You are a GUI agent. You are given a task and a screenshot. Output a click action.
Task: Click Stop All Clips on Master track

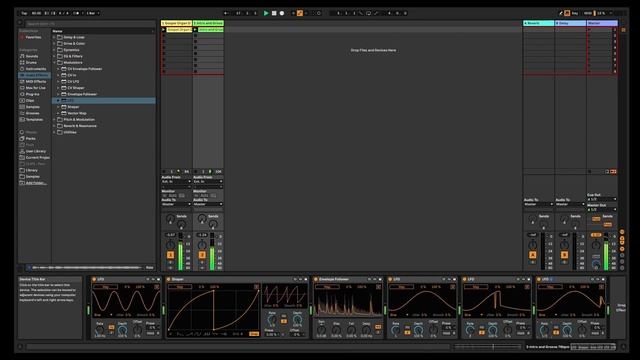[589, 172]
